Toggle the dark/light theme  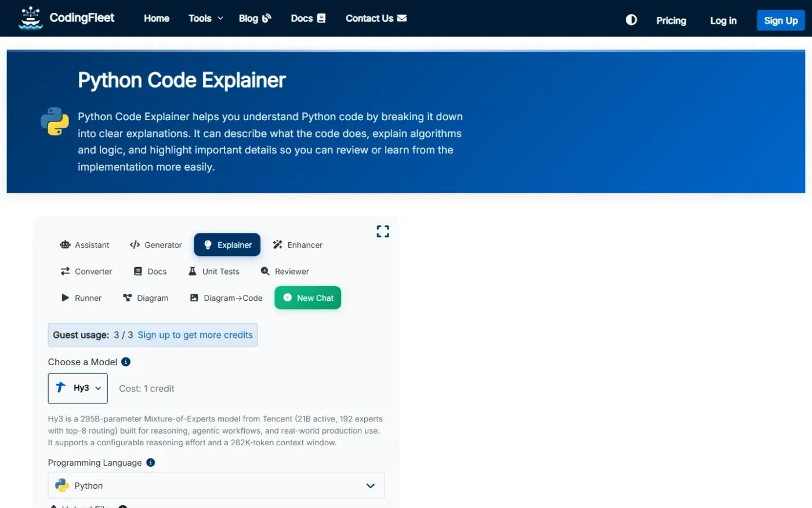click(x=632, y=20)
